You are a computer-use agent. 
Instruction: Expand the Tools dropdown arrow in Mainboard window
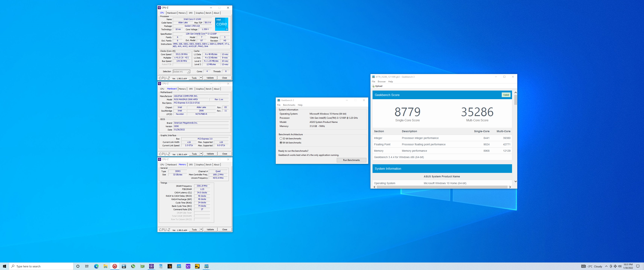click(x=201, y=154)
